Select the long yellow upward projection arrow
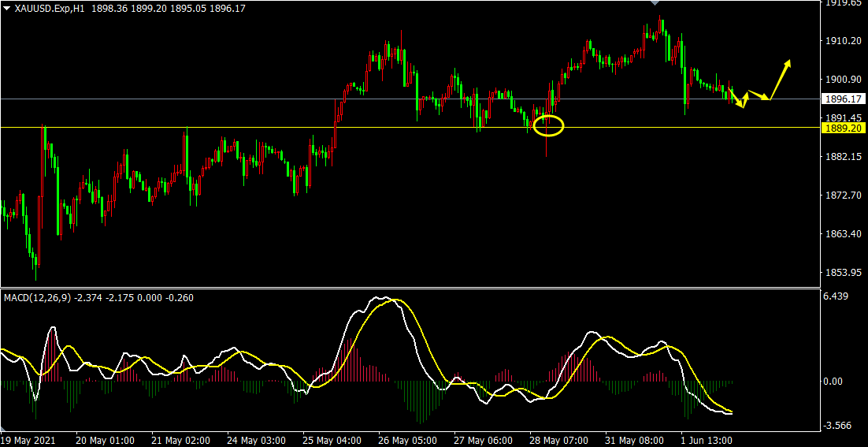The image size is (868, 447). point(781,79)
